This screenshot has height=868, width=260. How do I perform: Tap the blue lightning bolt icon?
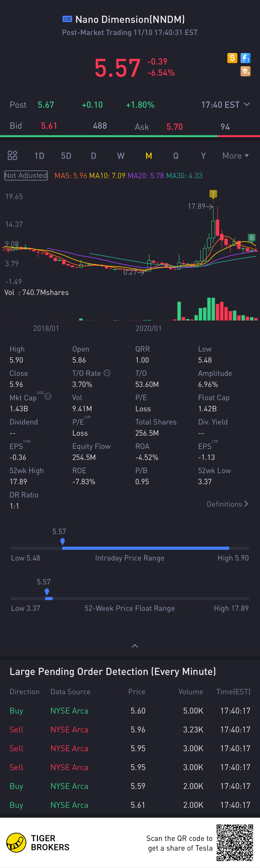click(x=245, y=58)
